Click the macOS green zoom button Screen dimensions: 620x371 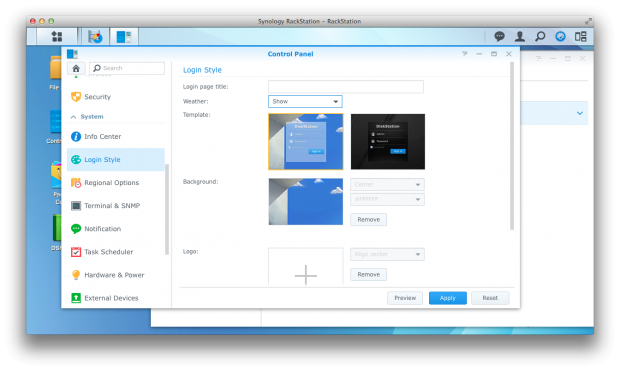pyautogui.click(x=51, y=21)
